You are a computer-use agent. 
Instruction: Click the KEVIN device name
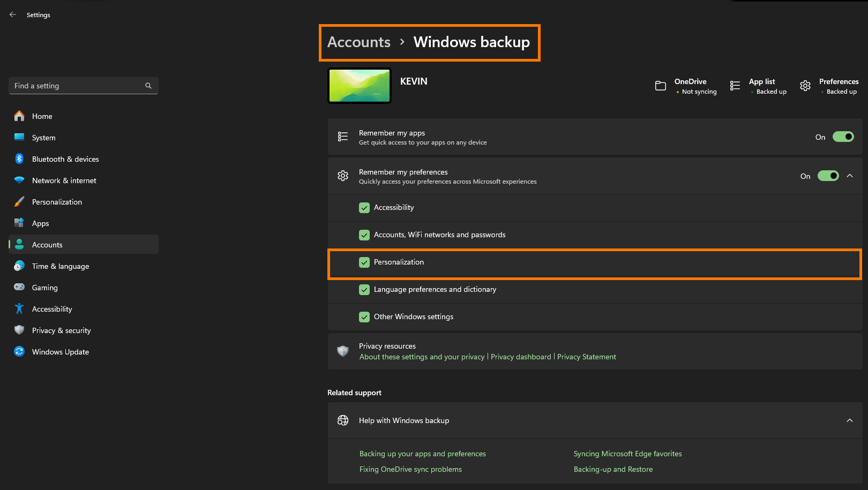(x=414, y=81)
